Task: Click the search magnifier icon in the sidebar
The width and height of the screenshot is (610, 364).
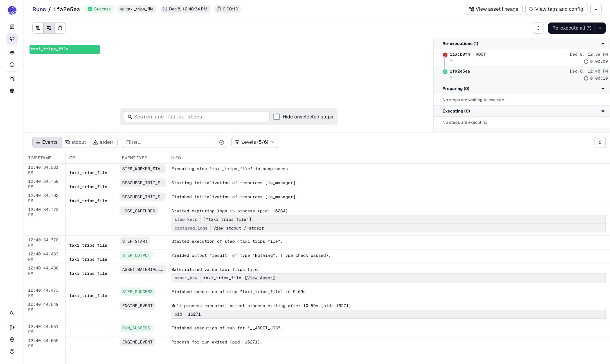Action: pyautogui.click(x=12, y=313)
